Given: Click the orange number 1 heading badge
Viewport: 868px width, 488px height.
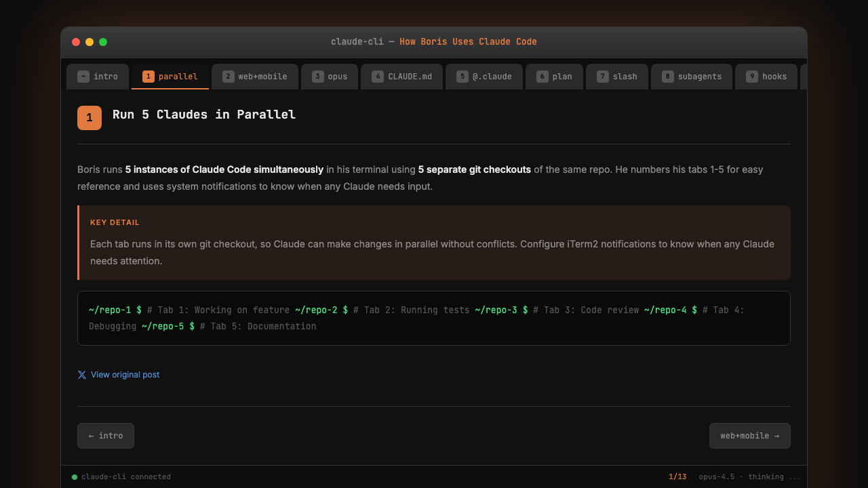Looking at the screenshot, I should 90,118.
